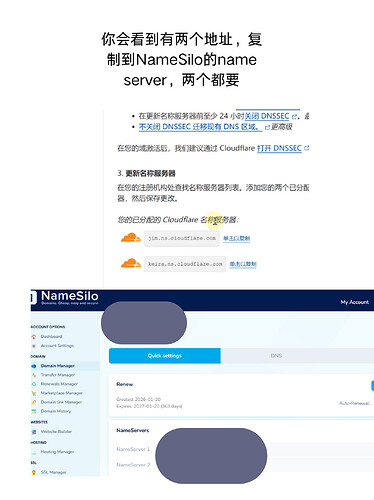Click the Website Builder icon
The height and width of the screenshot is (500, 374).
[34, 432]
